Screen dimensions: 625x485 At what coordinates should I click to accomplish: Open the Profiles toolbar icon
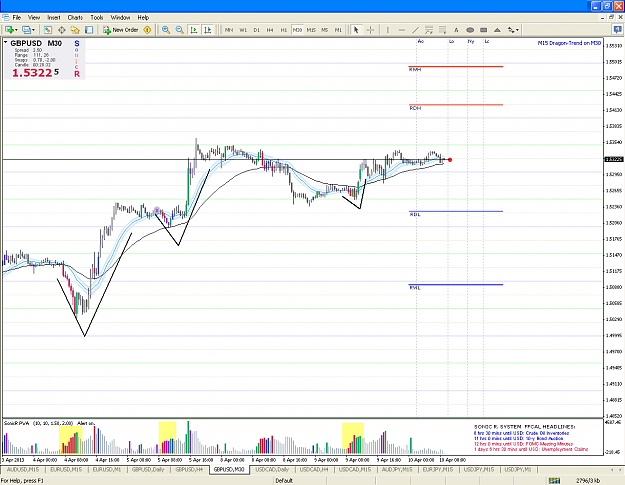pyautogui.click(x=26, y=30)
